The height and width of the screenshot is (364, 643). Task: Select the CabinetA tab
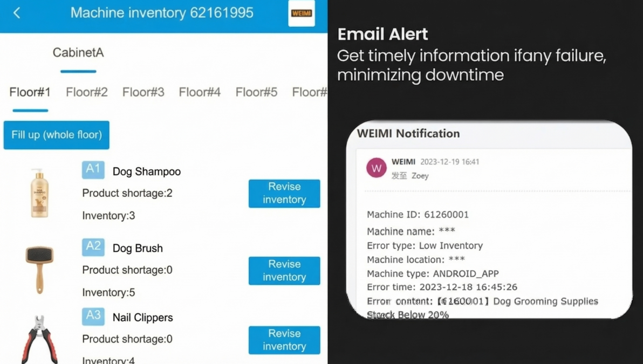[x=78, y=52]
